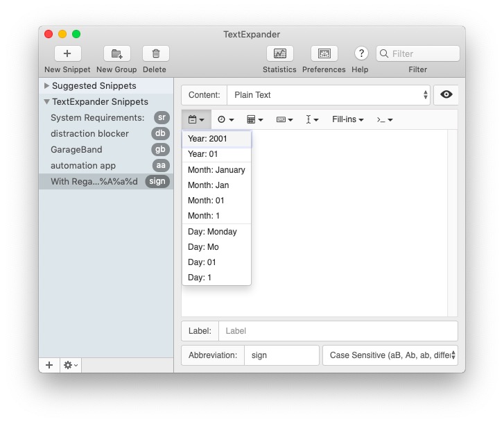Click the 'aa' abbreviation badge
The height and width of the screenshot is (424, 504).
[161, 165]
